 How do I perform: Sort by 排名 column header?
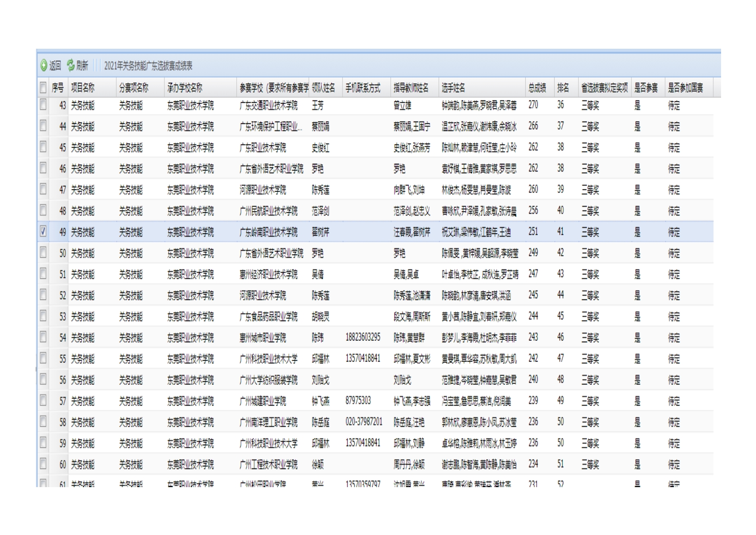point(563,88)
